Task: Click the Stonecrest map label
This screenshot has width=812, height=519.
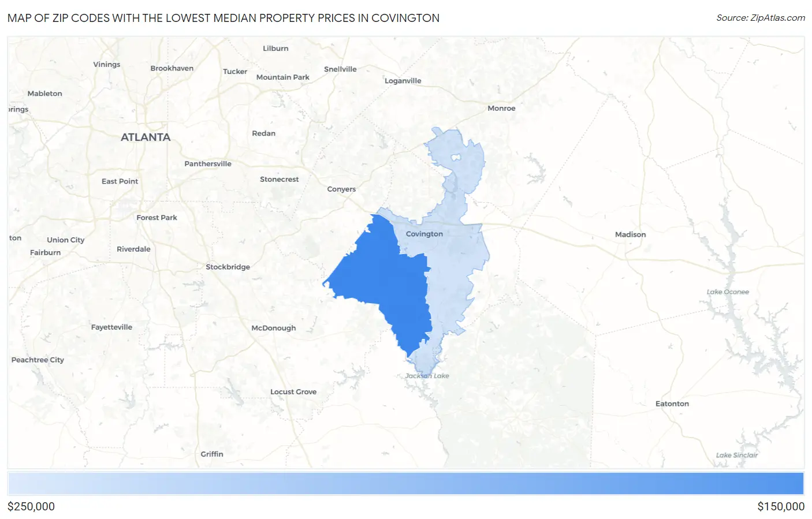Action: [x=280, y=180]
